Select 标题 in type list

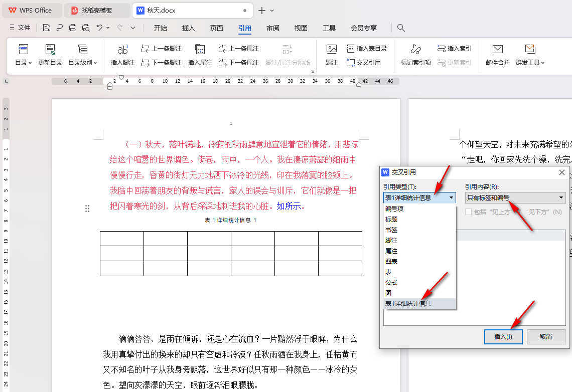pos(419,220)
